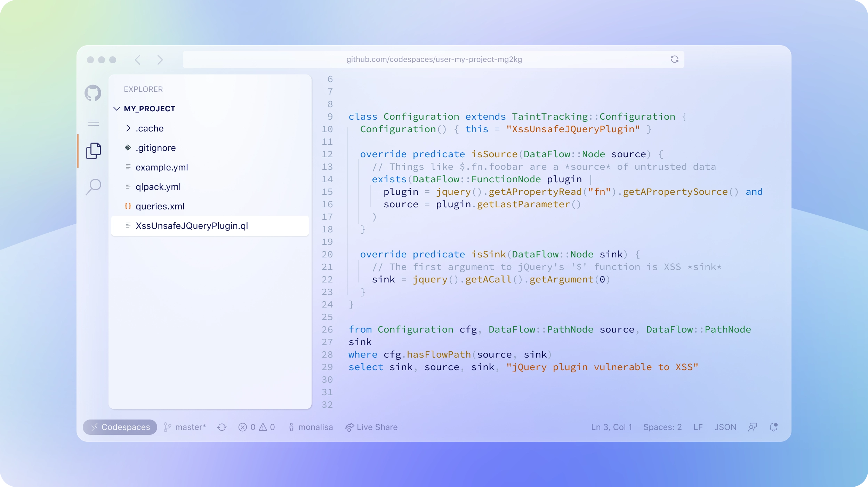Click the GitHub logo icon in sidebar
This screenshot has height=487, width=868.
coord(93,93)
